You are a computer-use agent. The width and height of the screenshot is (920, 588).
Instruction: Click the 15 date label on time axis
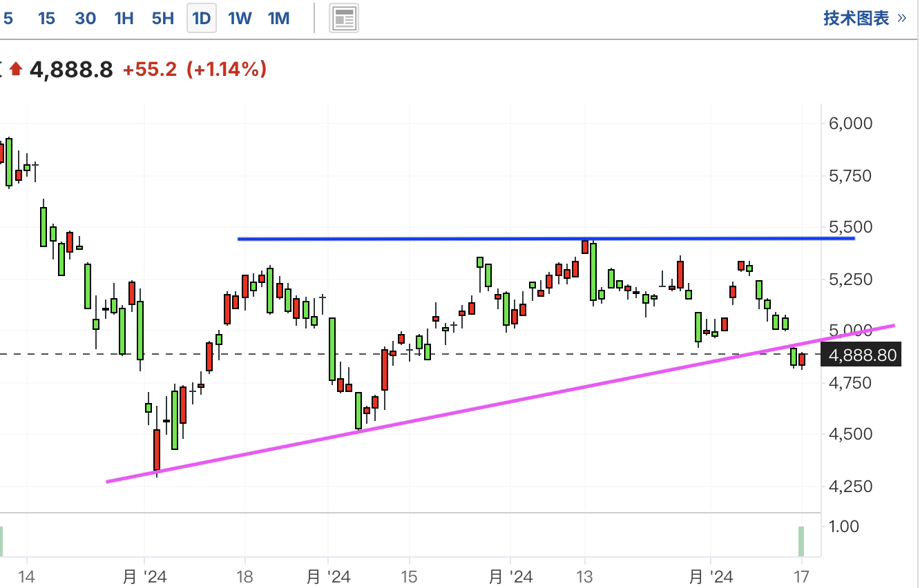coord(409,576)
